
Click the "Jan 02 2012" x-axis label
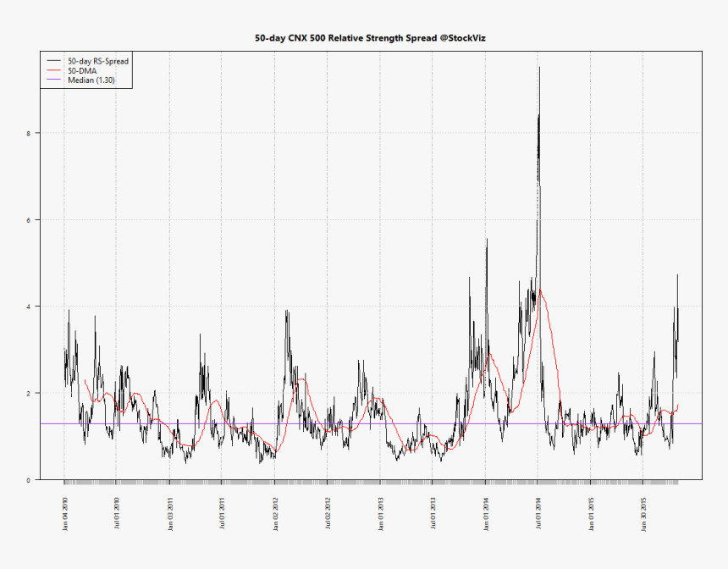point(275,514)
